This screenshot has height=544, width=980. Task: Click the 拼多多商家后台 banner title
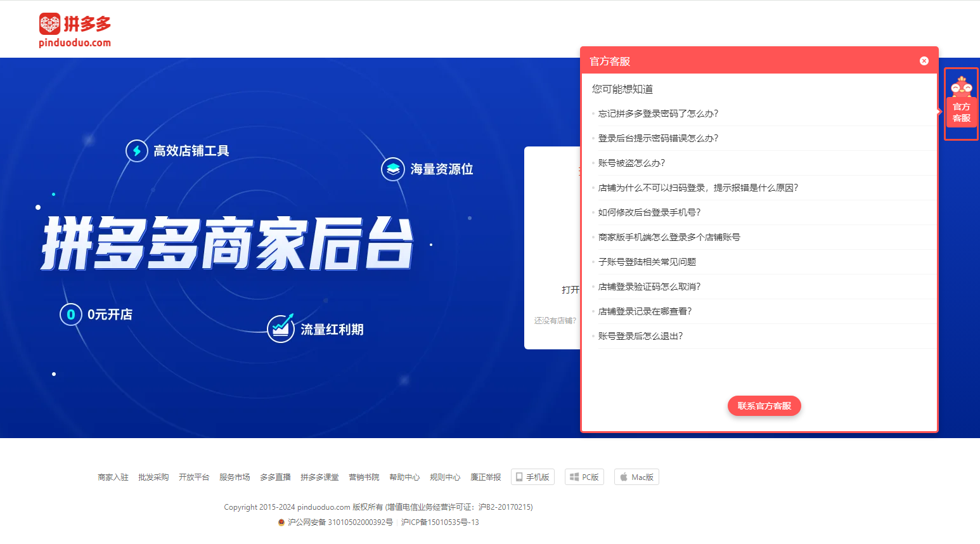tap(228, 243)
